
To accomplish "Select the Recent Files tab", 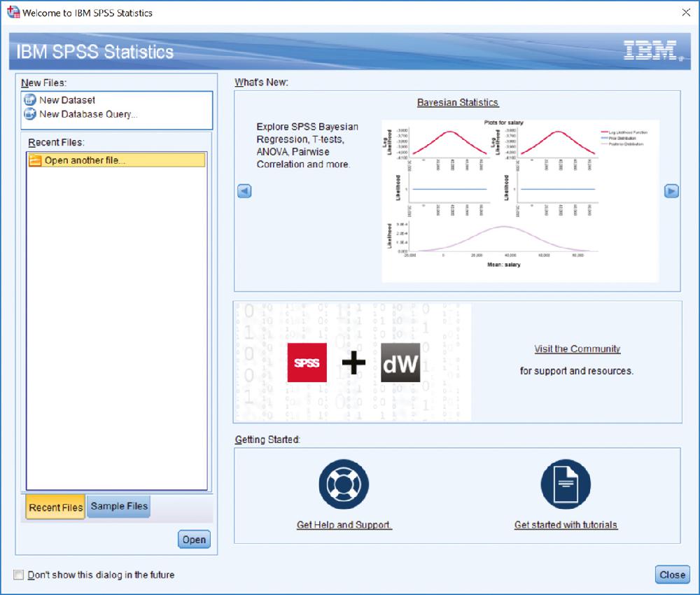I will [55, 507].
